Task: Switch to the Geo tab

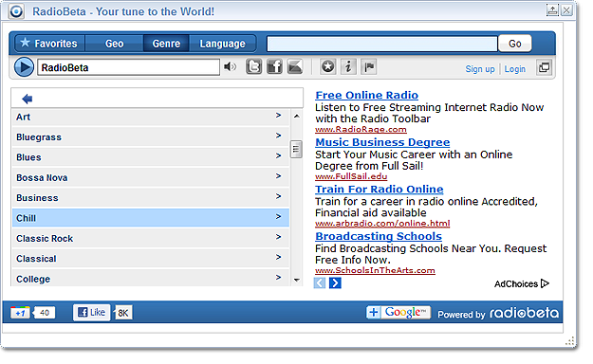Action: point(114,44)
